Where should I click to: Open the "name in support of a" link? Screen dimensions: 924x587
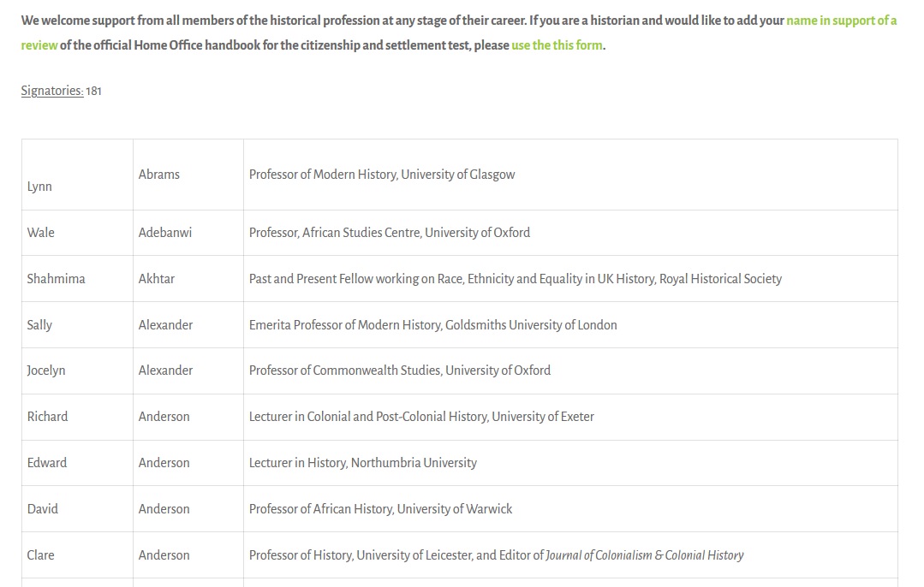[841, 21]
